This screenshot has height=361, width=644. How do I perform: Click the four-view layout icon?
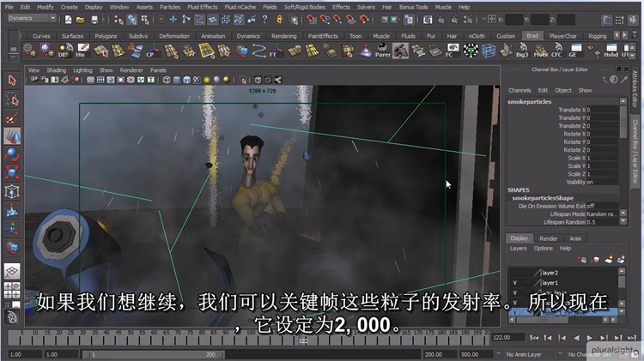(12, 290)
